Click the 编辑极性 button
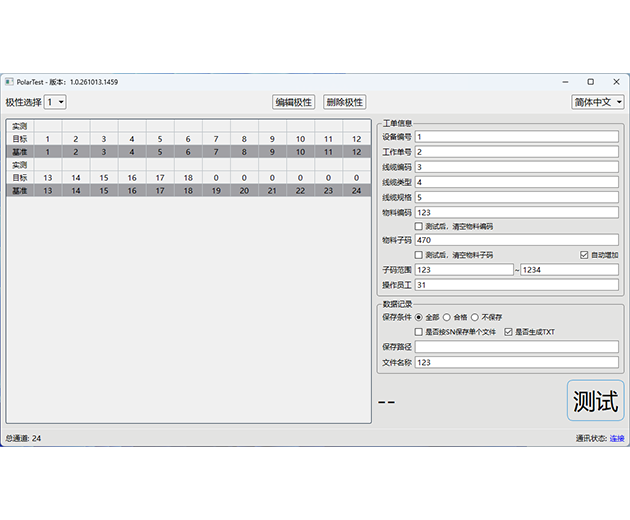 pos(293,102)
